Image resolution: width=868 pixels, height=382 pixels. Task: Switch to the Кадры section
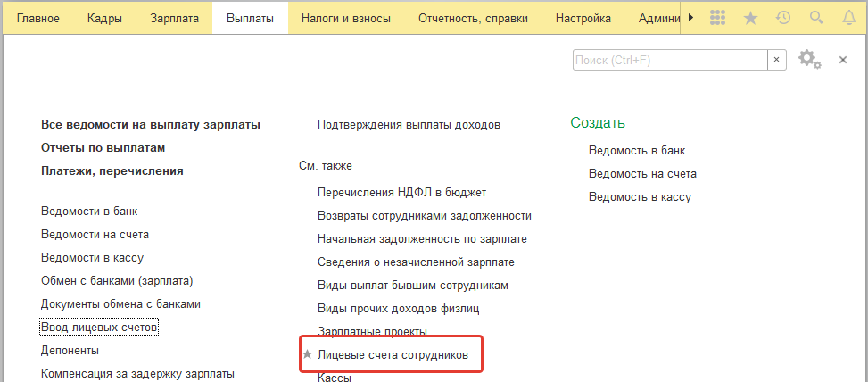click(x=104, y=18)
